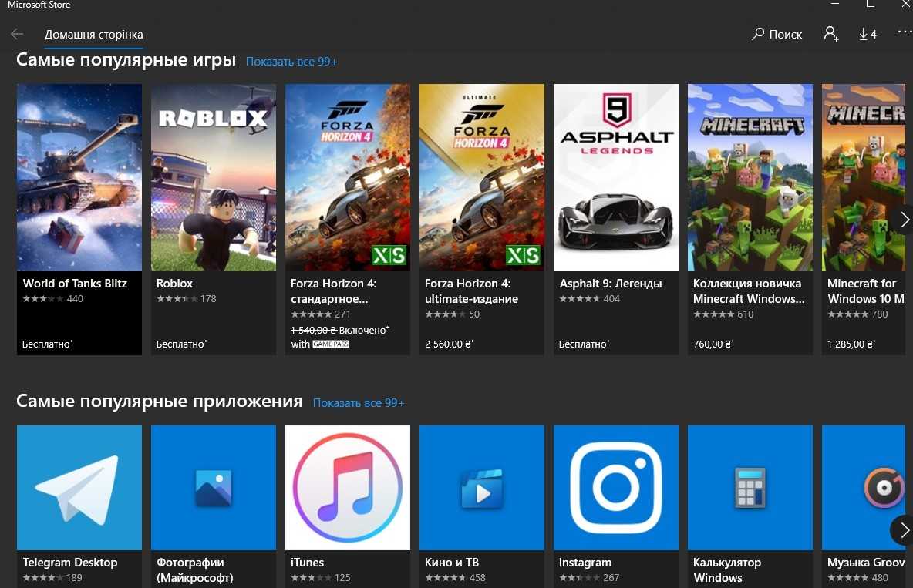
Task: Open Asphalt 9: Легенды game tile
Action: pos(616,220)
